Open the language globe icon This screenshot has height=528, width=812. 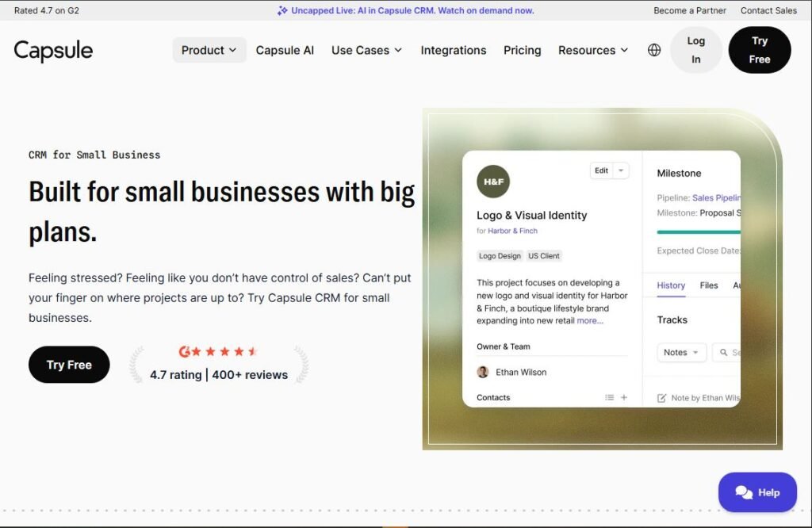pyautogui.click(x=653, y=50)
